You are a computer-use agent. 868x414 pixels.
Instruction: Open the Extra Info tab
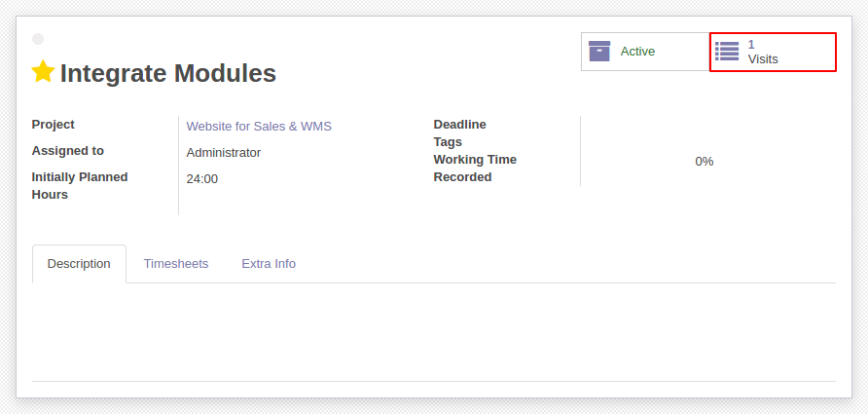pos(269,264)
